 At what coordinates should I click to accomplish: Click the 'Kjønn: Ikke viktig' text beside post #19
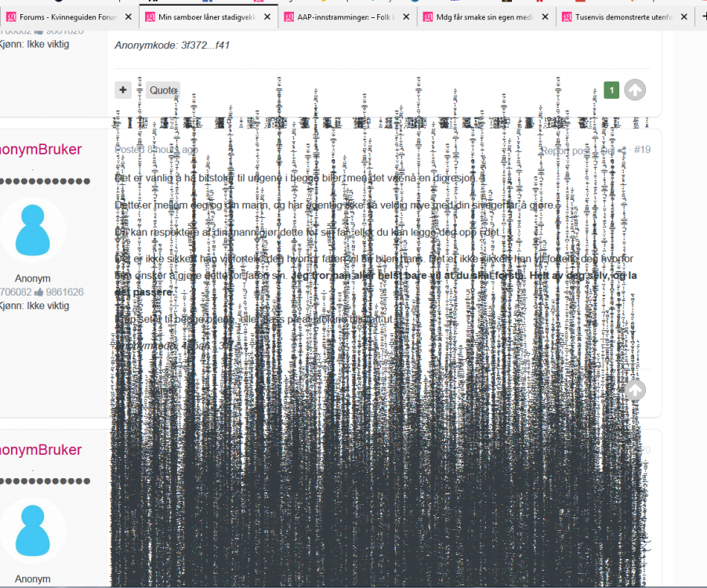34,306
